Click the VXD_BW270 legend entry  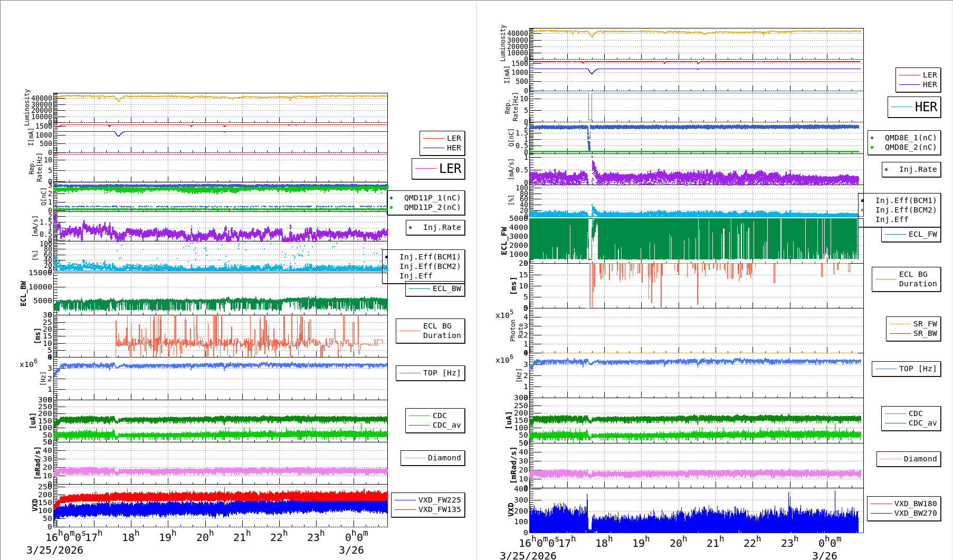click(915, 513)
